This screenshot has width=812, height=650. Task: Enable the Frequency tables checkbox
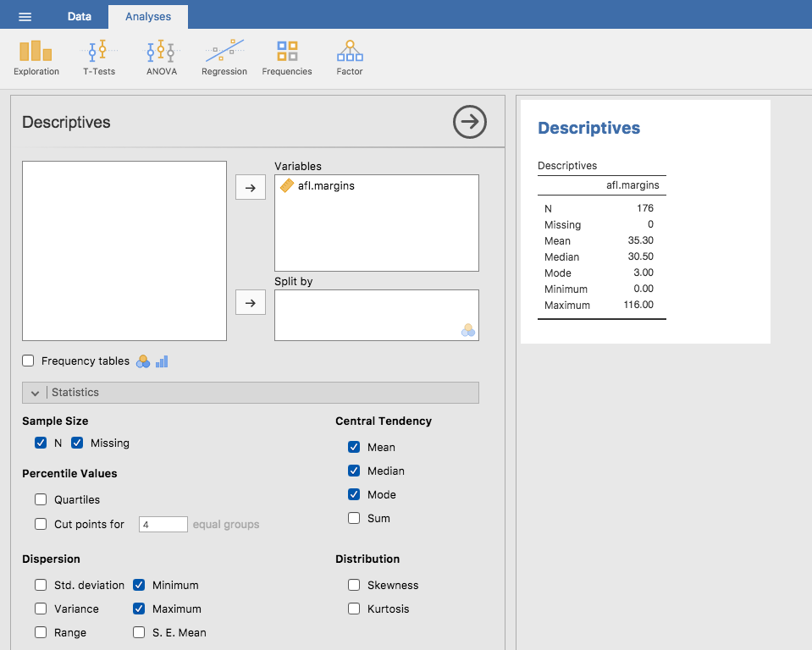point(28,361)
